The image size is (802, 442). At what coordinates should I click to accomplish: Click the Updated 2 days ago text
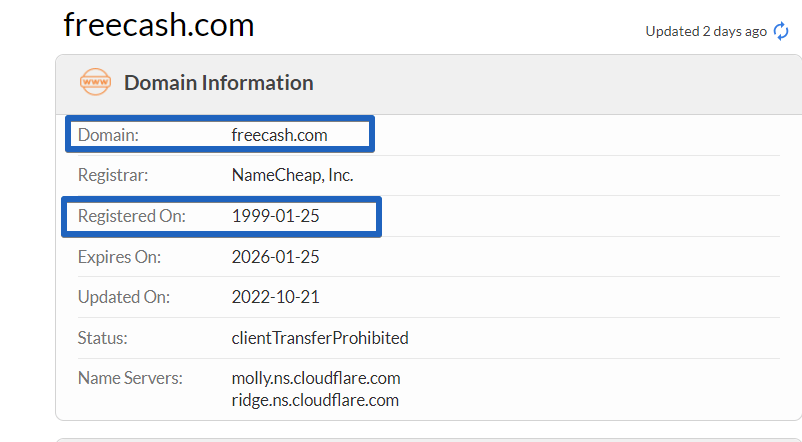pos(706,31)
